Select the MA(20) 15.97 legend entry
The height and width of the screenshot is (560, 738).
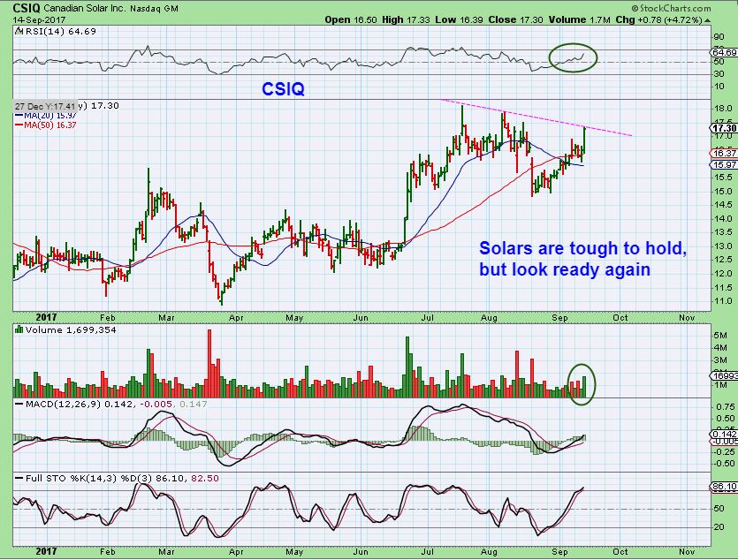(x=46, y=115)
